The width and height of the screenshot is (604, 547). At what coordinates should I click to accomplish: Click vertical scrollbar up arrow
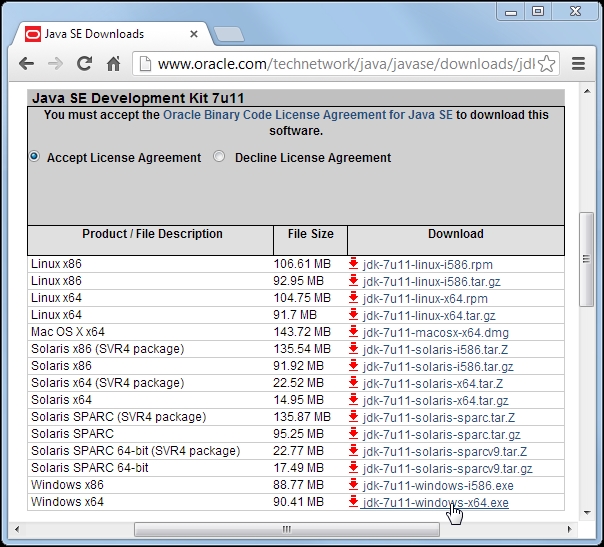coord(587,91)
